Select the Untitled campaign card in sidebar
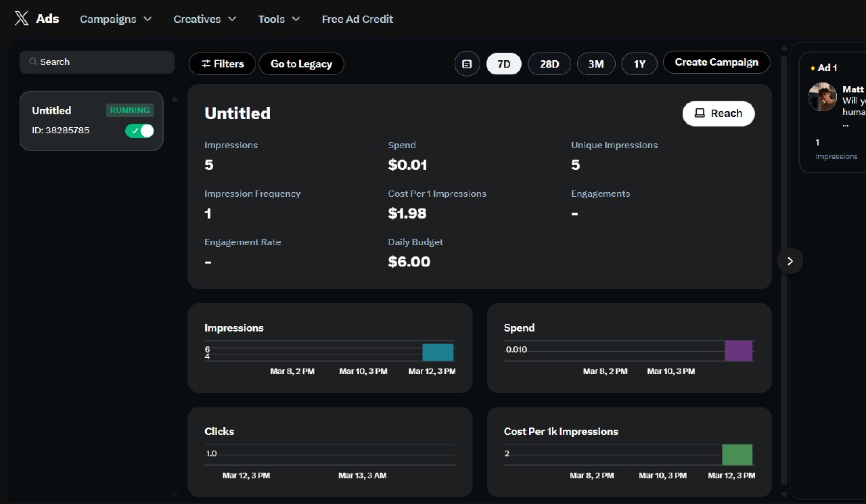866x504 pixels. pyautogui.click(x=91, y=120)
